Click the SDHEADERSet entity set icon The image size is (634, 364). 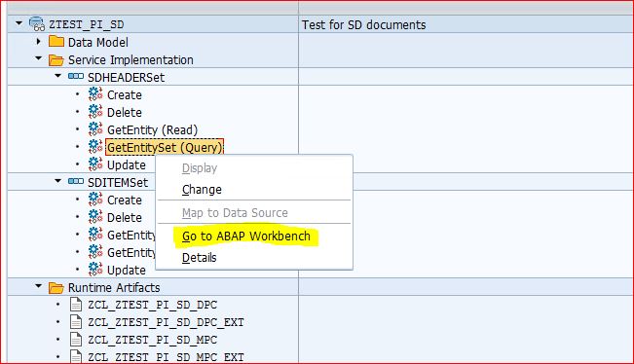(x=76, y=76)
